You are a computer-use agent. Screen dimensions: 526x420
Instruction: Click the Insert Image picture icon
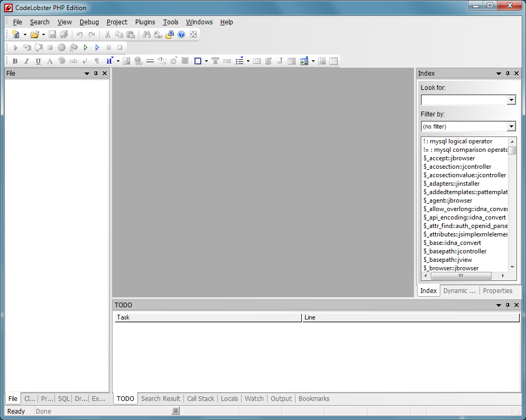click(126, 61)
